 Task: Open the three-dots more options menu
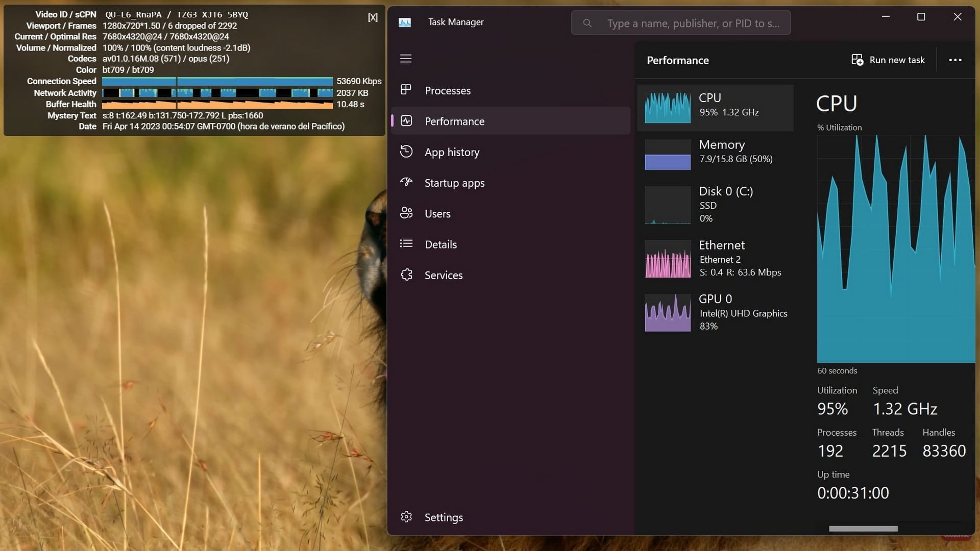pos(955,60)
